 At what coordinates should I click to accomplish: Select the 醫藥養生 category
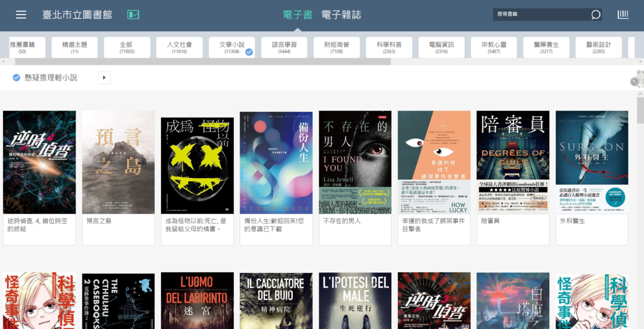547,47
